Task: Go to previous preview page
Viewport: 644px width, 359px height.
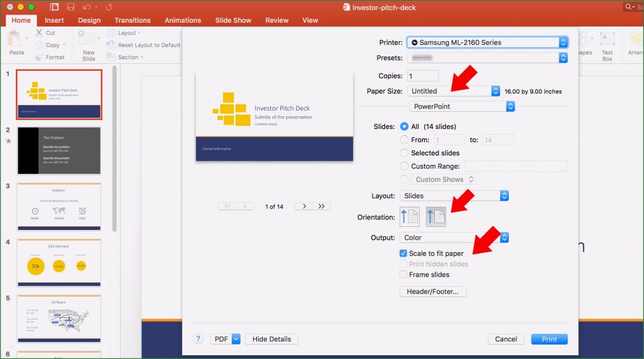Action: click(x=245, y=206)
